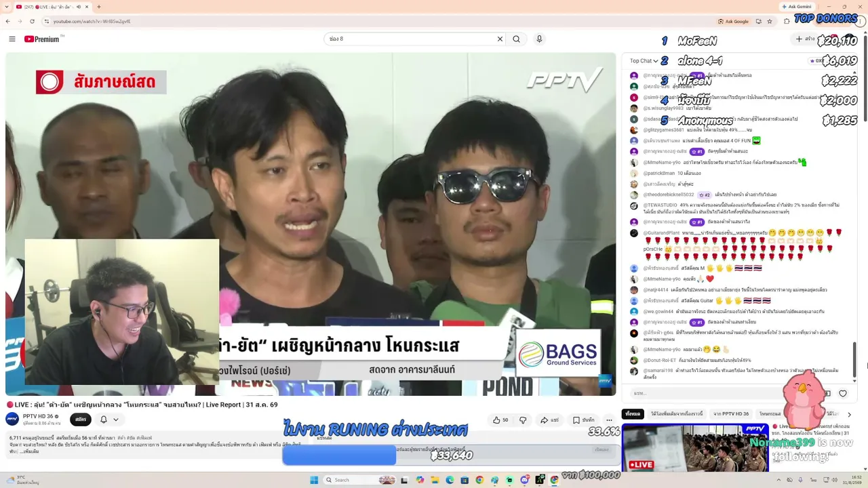
Task: Open Microsoft Edge from the taskbar
Action: pyautogui.click(x=450, y=480)
